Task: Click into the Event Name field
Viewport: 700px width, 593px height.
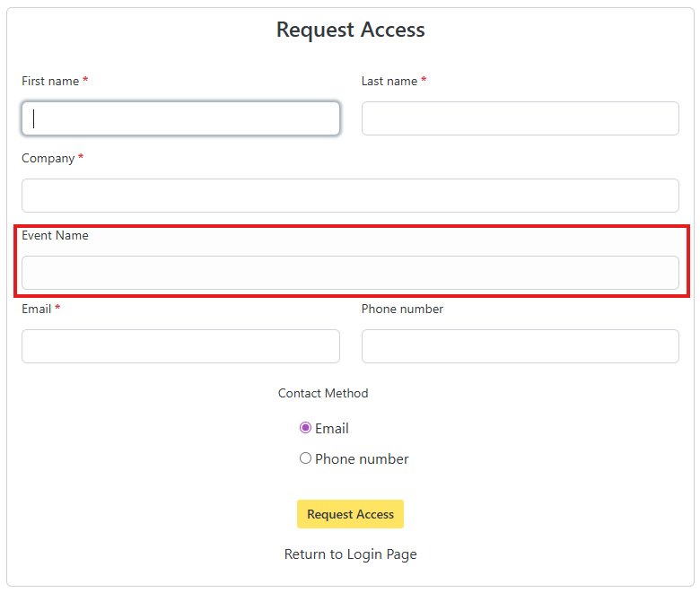Action: pyautogui.click(x=350, y=273)
